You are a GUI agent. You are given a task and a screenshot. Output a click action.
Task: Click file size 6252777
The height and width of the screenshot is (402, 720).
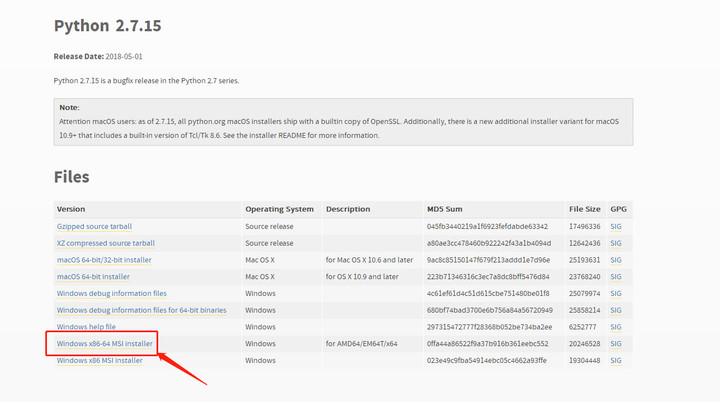583,327
